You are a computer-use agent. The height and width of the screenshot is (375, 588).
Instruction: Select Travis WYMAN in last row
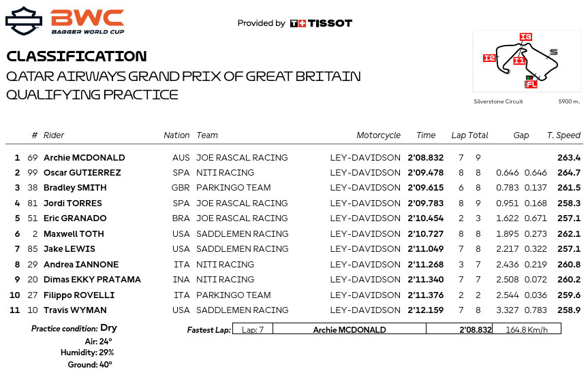tap(75, 310)
